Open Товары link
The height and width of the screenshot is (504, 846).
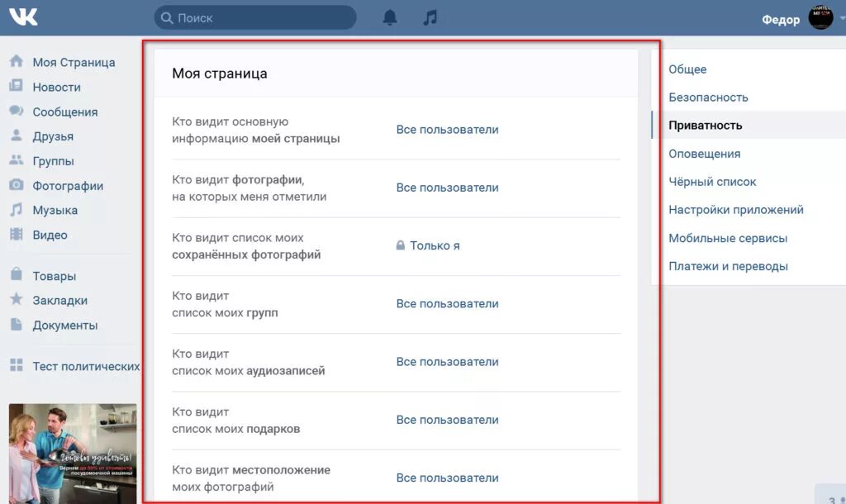pos(54,276)
